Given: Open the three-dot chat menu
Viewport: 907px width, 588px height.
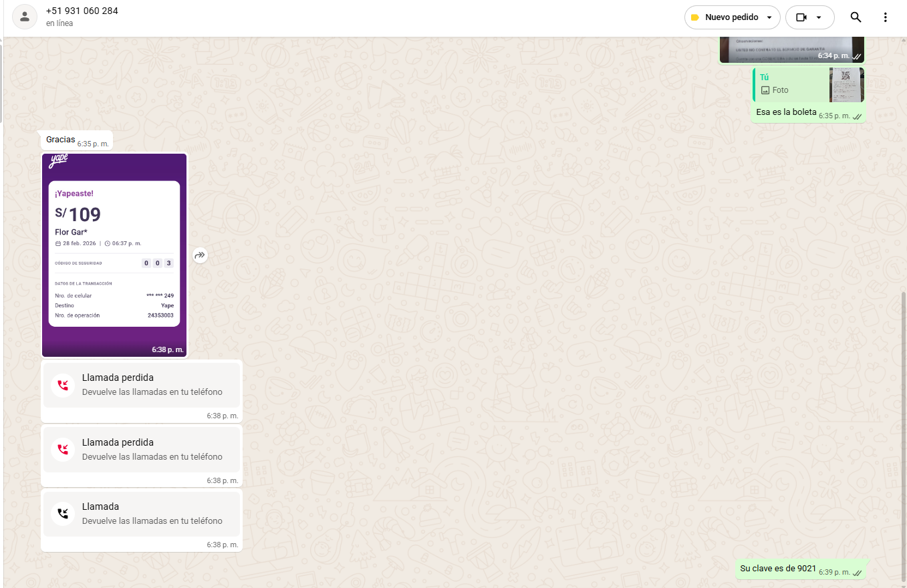Looking at the screenshot, I should (885, 17).
